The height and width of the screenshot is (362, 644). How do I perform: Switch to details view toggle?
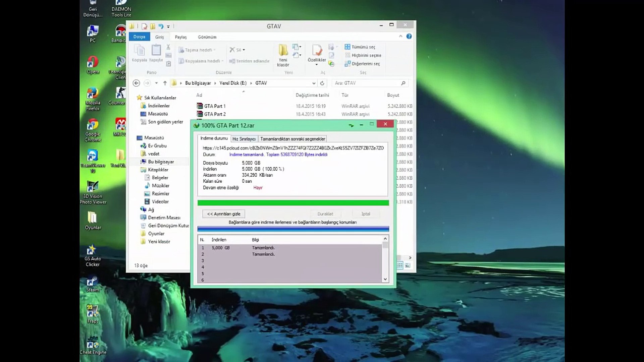[400, 265]
